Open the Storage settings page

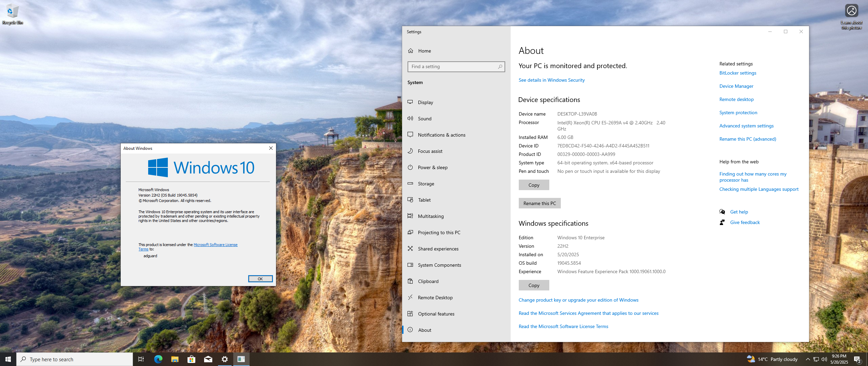point(426,184)
